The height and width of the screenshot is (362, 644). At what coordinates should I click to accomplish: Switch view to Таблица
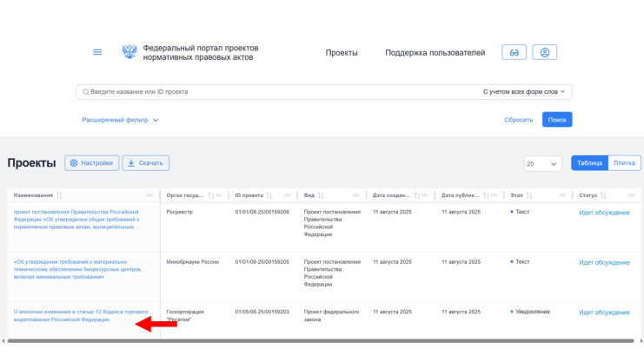(588, 162)
